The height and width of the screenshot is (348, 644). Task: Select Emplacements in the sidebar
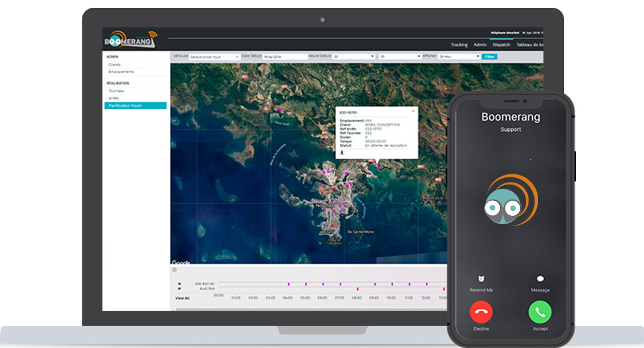tap(121, 72)
